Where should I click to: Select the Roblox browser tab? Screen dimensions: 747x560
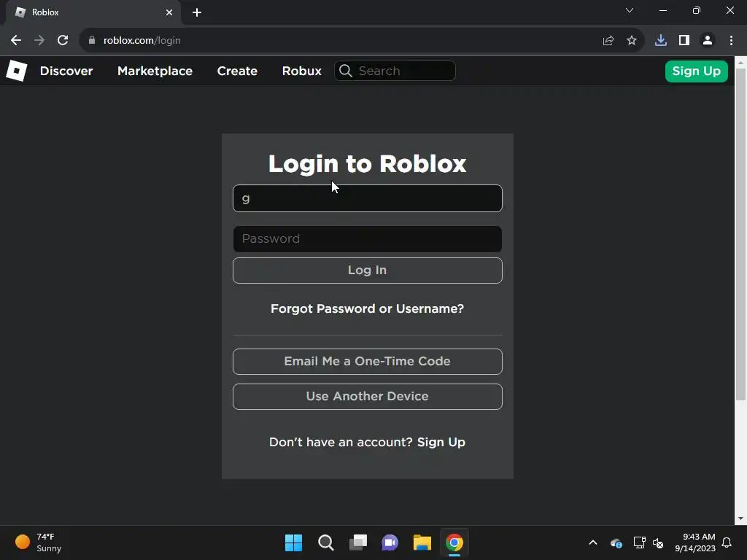click(x=93, y=12)
